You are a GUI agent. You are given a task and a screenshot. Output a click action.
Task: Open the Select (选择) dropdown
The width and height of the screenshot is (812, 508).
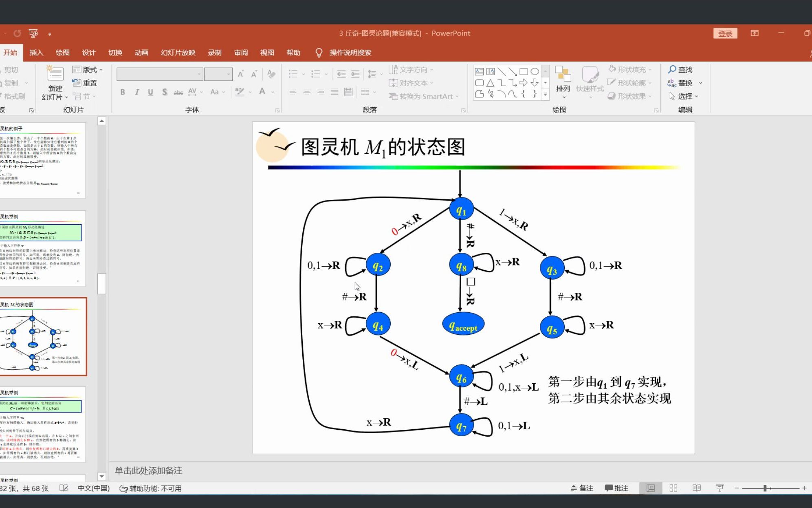point(684,96)
